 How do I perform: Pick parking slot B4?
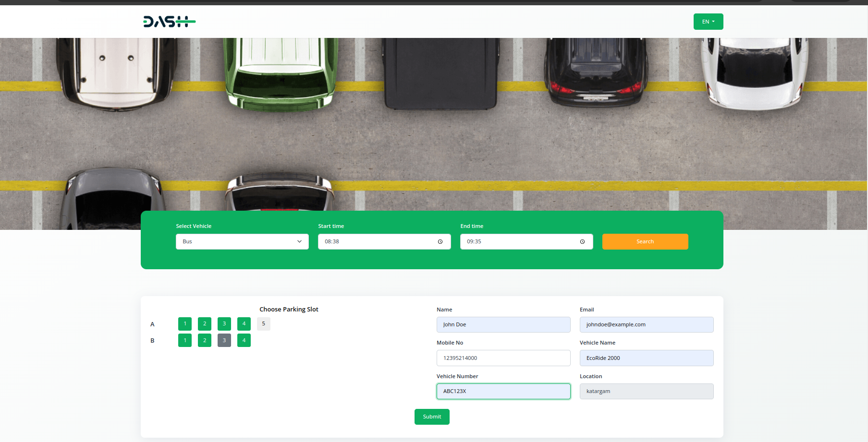[x=244, y=340]
